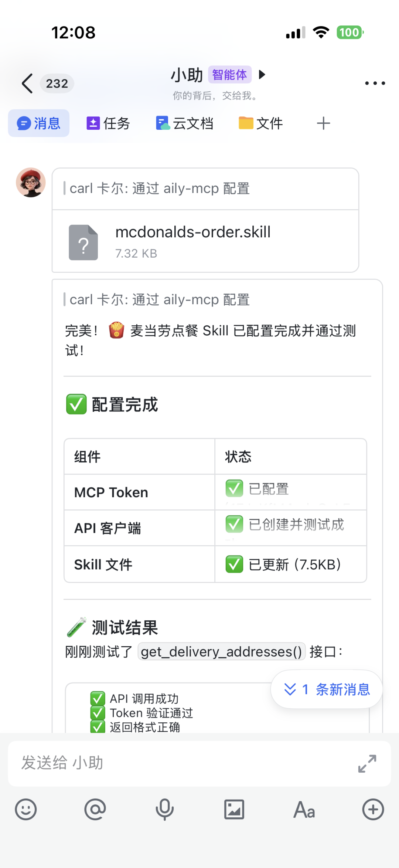Tap the 发送给 小助 input field
The height and width of the screenshot is (868, 399).
(x=148, y=763)
